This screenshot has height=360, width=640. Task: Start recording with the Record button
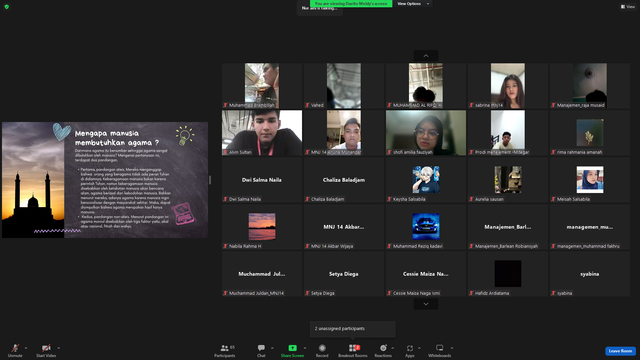[322, 350]
